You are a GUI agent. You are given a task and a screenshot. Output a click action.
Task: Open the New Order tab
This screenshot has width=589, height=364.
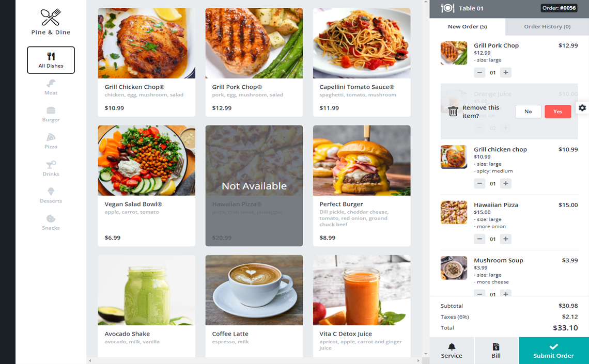[x=467, y=27]
